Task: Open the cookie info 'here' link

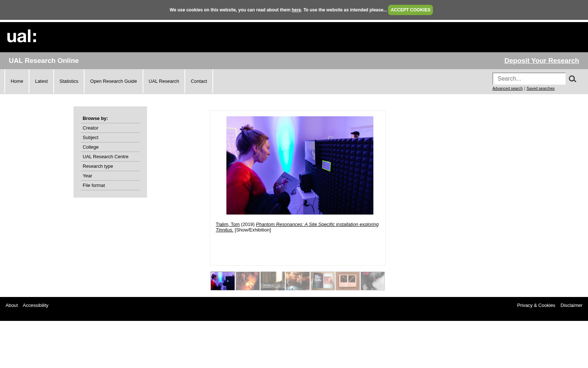Action: click(296, 10)
